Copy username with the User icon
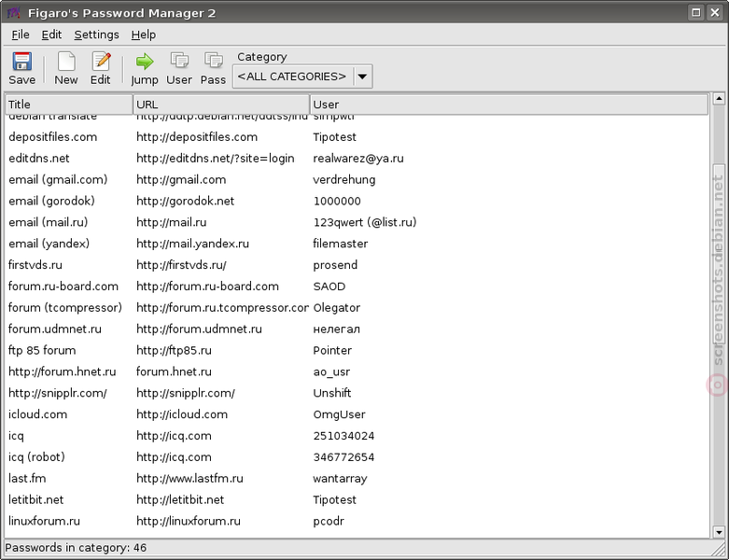Image resolution: width=729 pixels, height=560 pixels. [179, 61]
